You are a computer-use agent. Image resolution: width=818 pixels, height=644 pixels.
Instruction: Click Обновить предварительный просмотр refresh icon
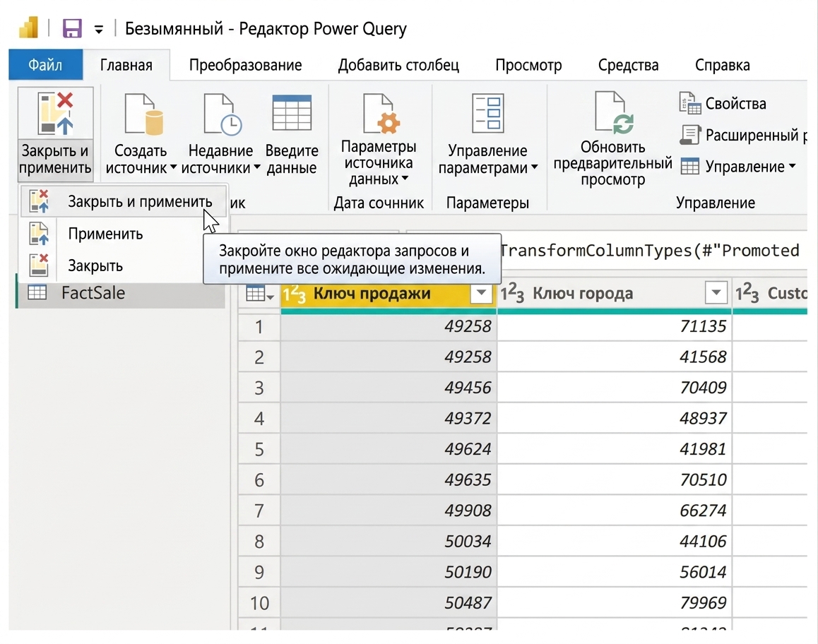pos(615,112)
